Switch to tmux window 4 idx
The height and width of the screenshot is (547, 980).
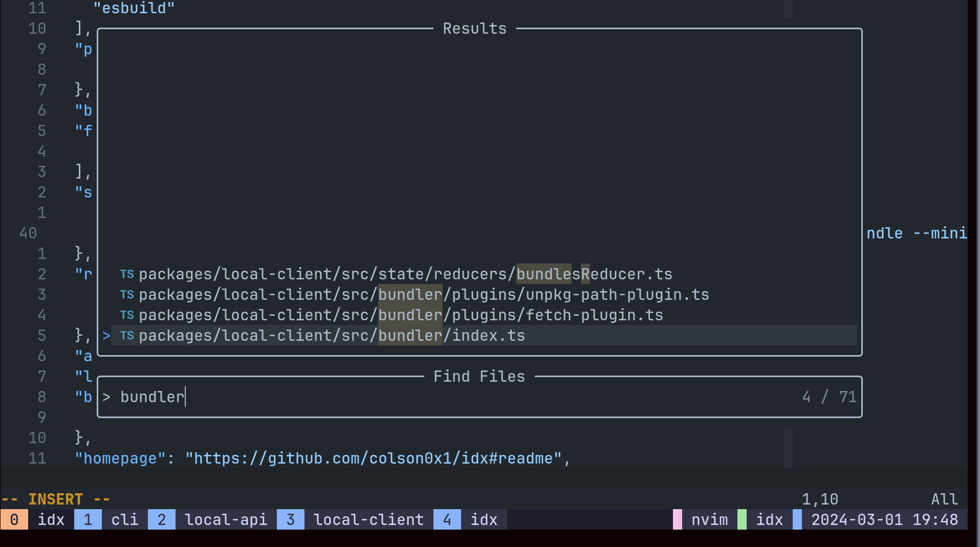tap(470, 519)
